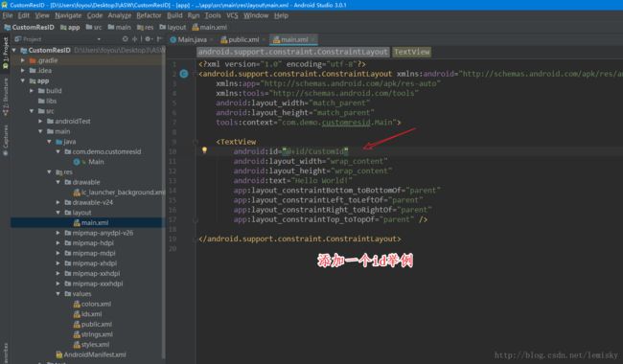Open the Project view type dropdown

point(99,39)
